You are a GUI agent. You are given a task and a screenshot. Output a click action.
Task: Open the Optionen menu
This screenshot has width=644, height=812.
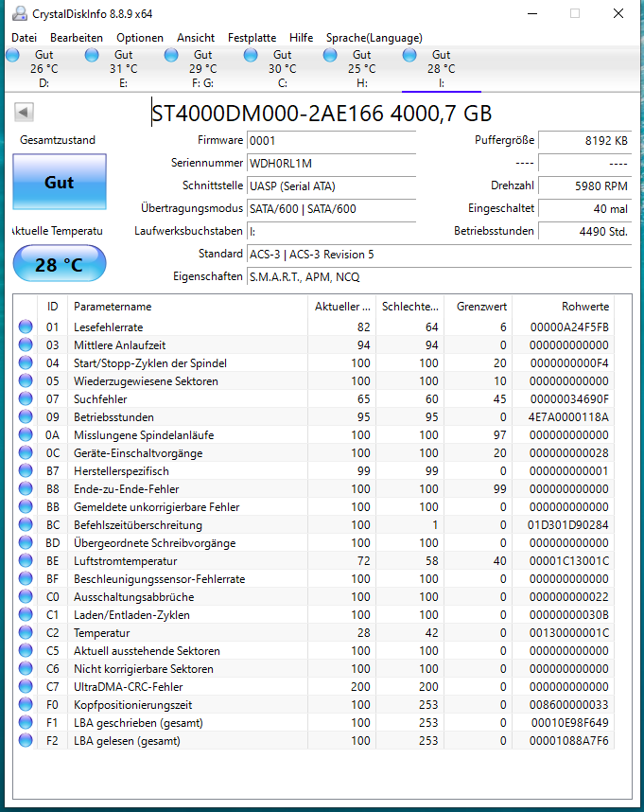click(x=140, y=38)
